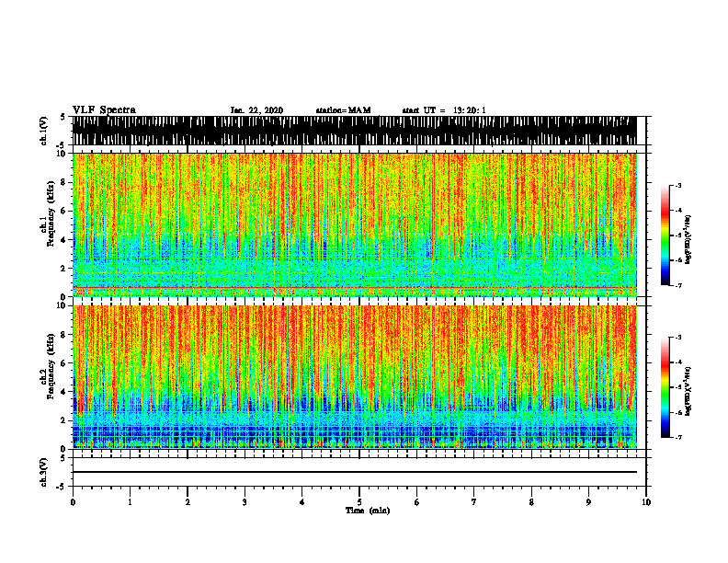Click the time-axis tick label "9"

pos(588,502)
